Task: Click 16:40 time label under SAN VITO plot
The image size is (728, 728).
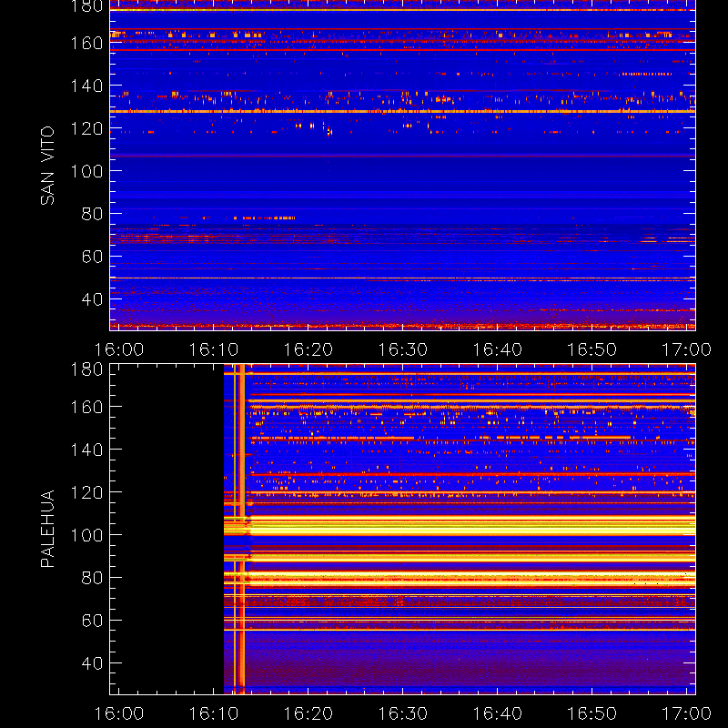Action: click(x=497, y=349)
